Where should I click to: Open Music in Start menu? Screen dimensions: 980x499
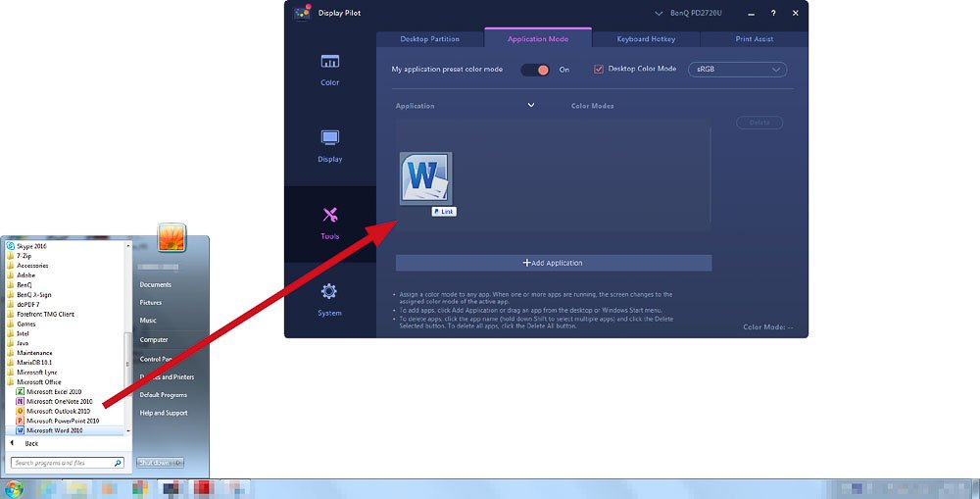[148, 321]
